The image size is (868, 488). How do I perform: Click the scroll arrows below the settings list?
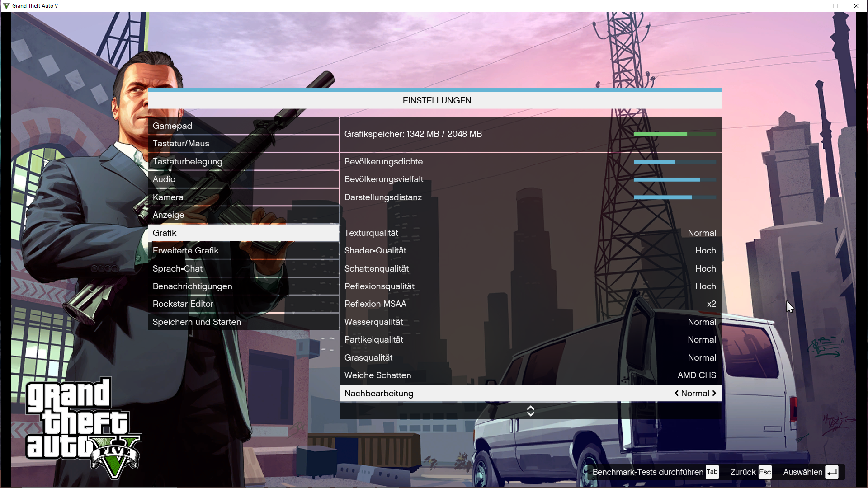coord(531,411)
